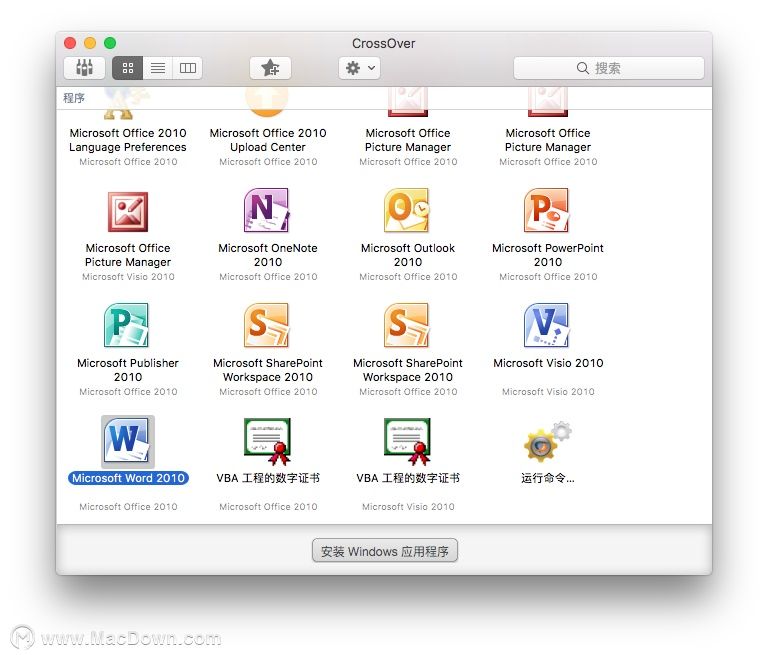This screenshot has width=768, height=655.
Task: Select the Microsoft Outlook 2010 icon
Action: 407,211
